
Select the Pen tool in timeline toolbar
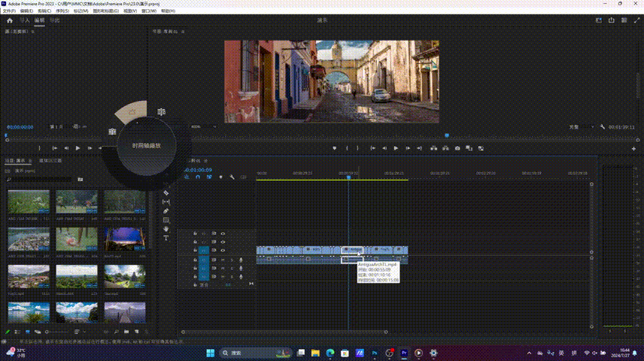[166, 211]
